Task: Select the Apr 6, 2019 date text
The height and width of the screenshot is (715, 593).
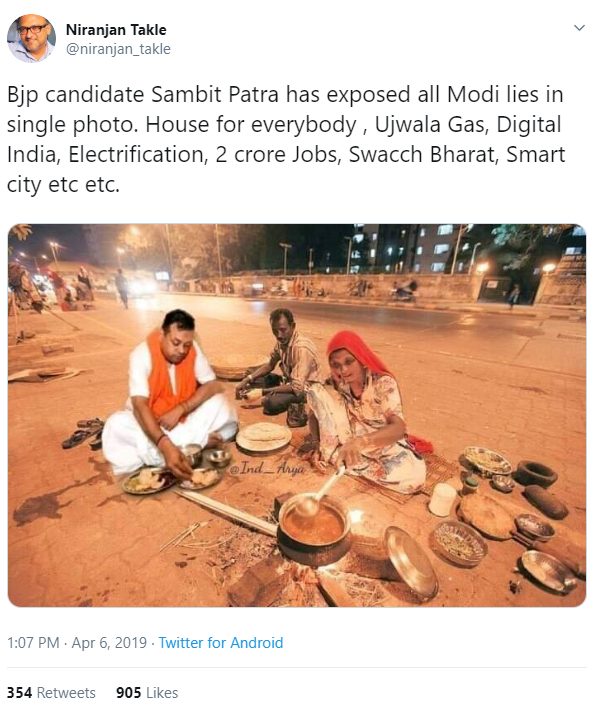Action: point(109,642)
